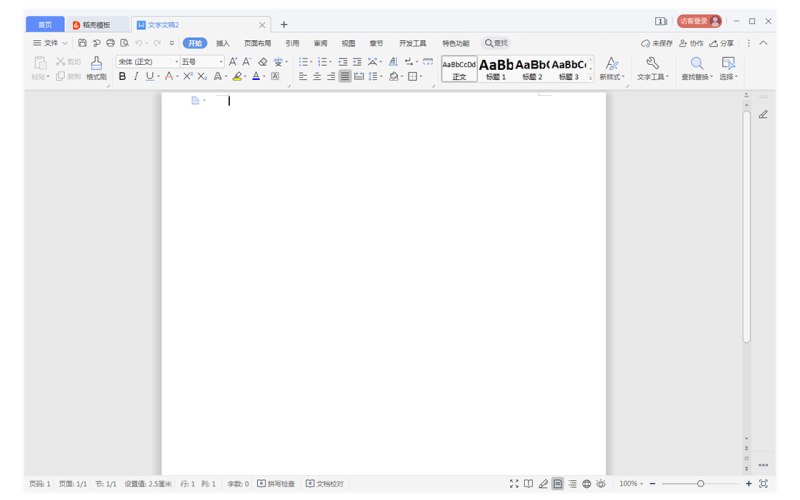The height and width of the screenshot is (500, 800).
Task: Click the print icon in quick toolbar
Action: pyautogui.click(x=110, y=43)
